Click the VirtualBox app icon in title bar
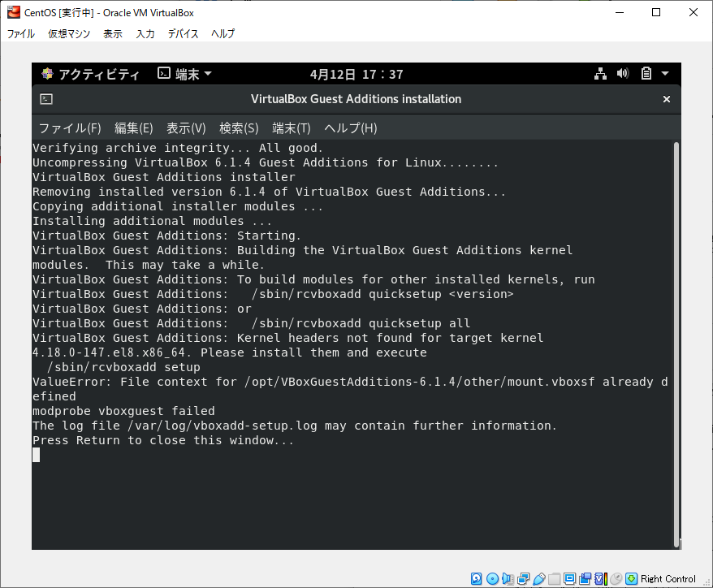This screenshot has width=713, height=588. tap(14, 12)
